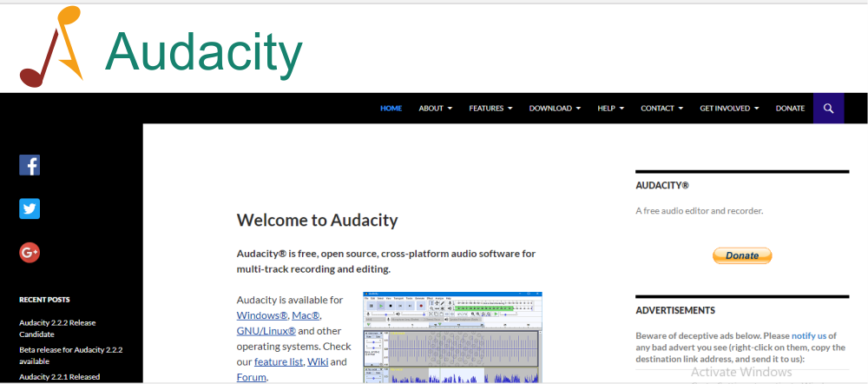Click the Welcome to Audacity heading

pyautogui.click(x=317, y=220)
